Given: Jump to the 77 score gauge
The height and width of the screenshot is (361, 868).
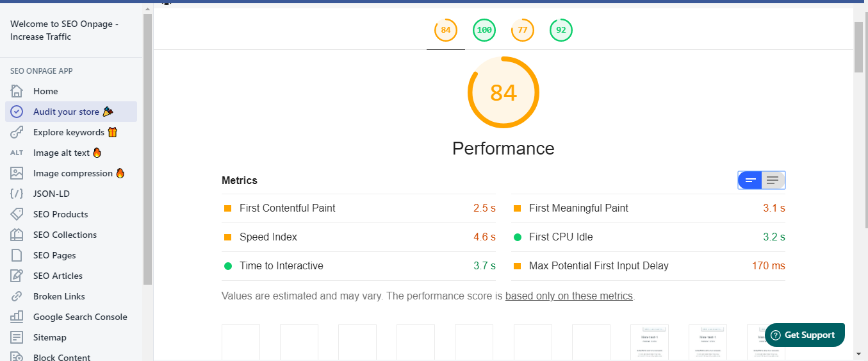Looking at the screenshot, I should [x=523, y=30].
